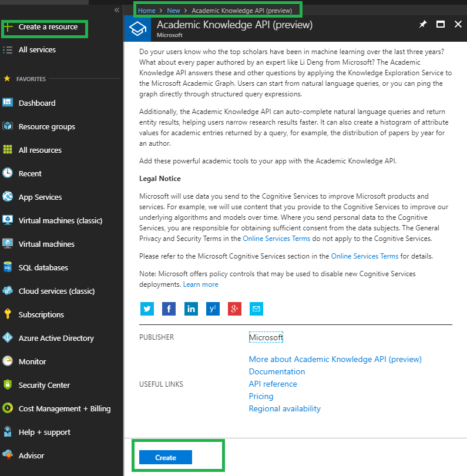Viewport: 467px width, 476px height.
Task: Select the SQL databases label
Action: pyautogui.click(x=43, y=267)
